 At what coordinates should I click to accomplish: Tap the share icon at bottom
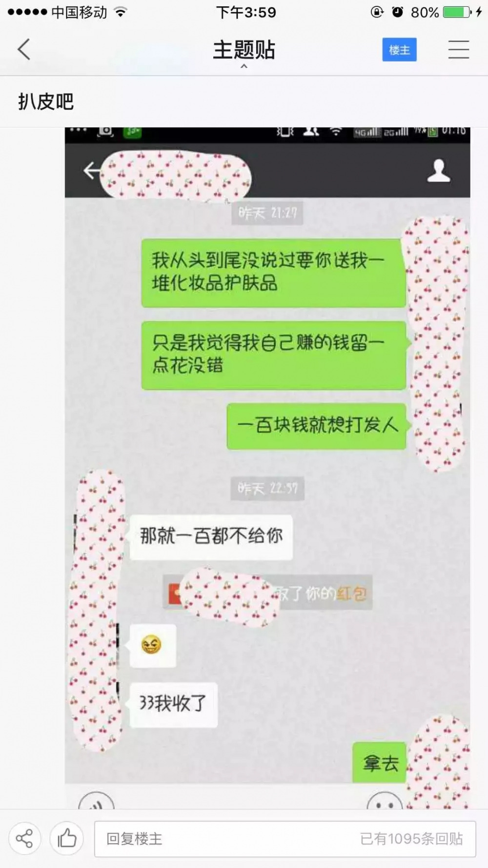pyautogui.click(x=24, y=839)
